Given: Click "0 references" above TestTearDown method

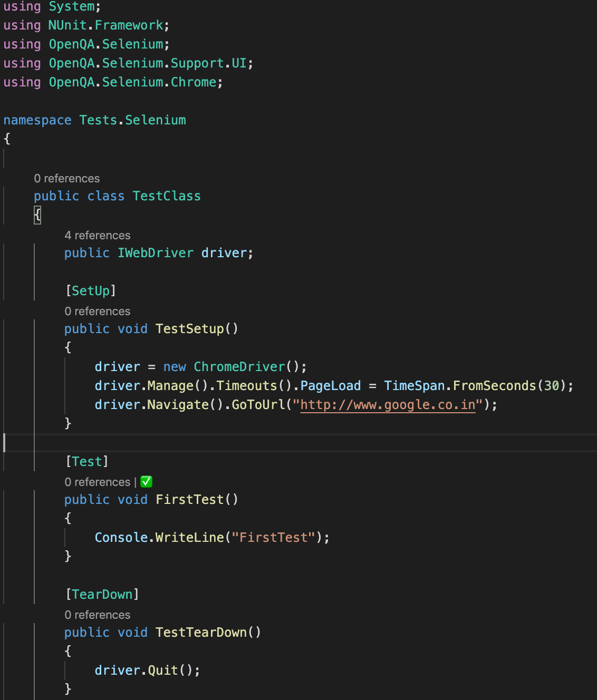Looking at the screenshot, I should click(97, 615).
